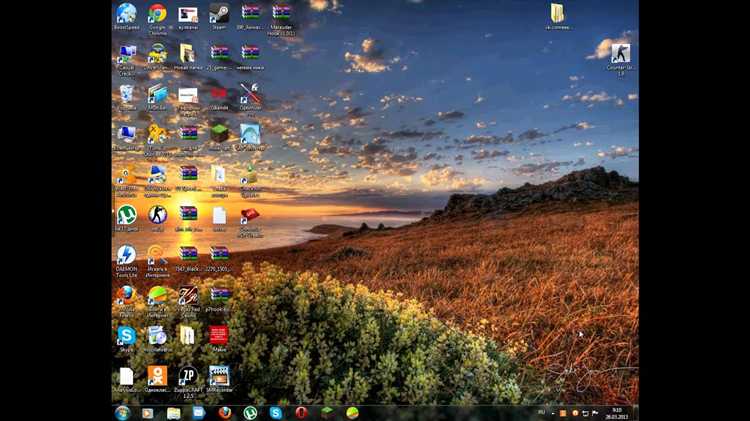This screenshot has height=421, width=750.
Task: Open the Windows Start menu
Action: click(122, 413)
